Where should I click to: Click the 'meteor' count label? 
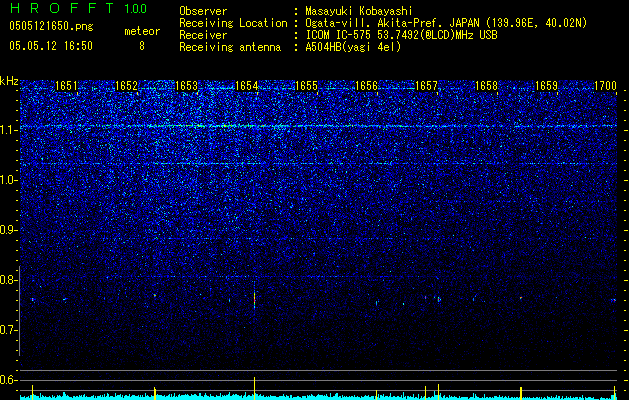[x=142, y=31]
